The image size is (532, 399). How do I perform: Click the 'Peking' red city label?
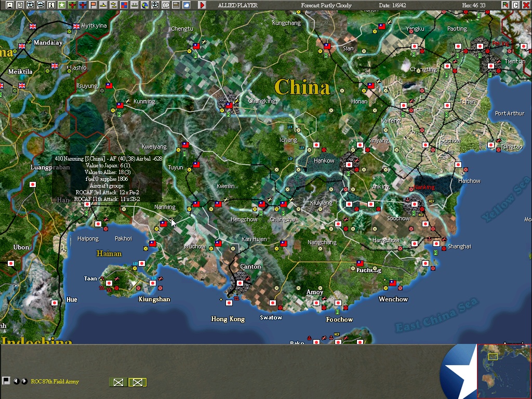(x=501, y=44)
